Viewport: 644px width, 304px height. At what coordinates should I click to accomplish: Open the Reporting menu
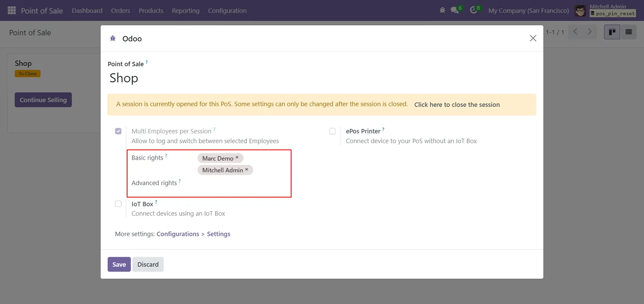[186, 10]
